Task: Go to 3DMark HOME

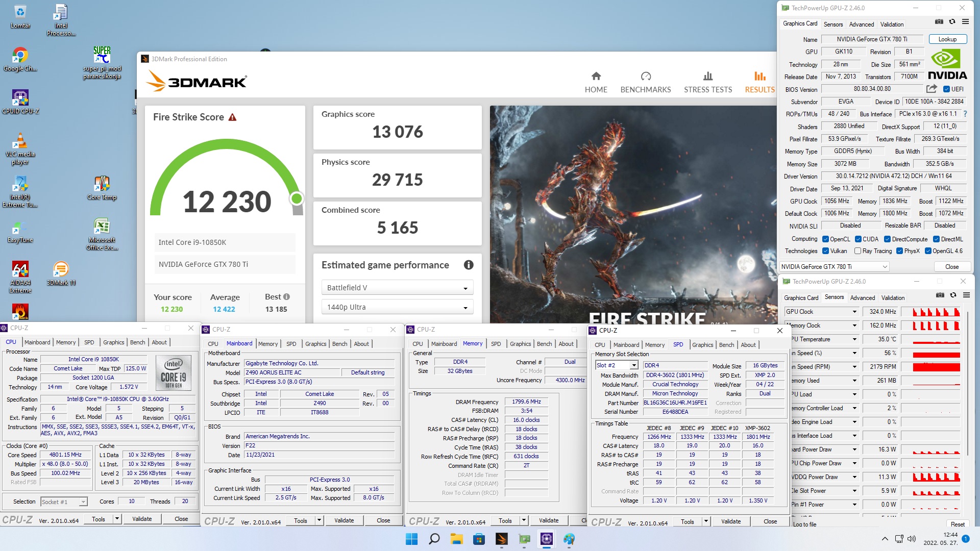Action: [596, 83]
